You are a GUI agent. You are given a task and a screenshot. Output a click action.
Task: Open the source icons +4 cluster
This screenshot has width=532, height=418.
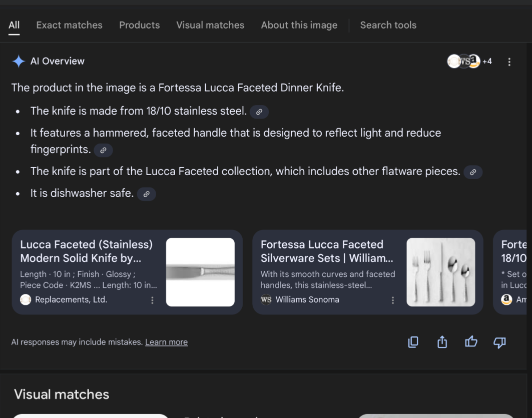tap(469, 61)
